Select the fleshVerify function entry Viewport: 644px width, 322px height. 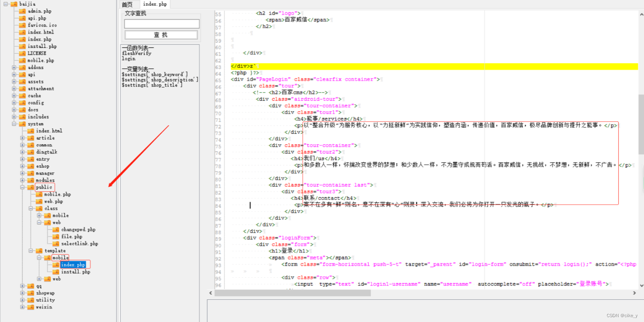(x=137, y=53)
